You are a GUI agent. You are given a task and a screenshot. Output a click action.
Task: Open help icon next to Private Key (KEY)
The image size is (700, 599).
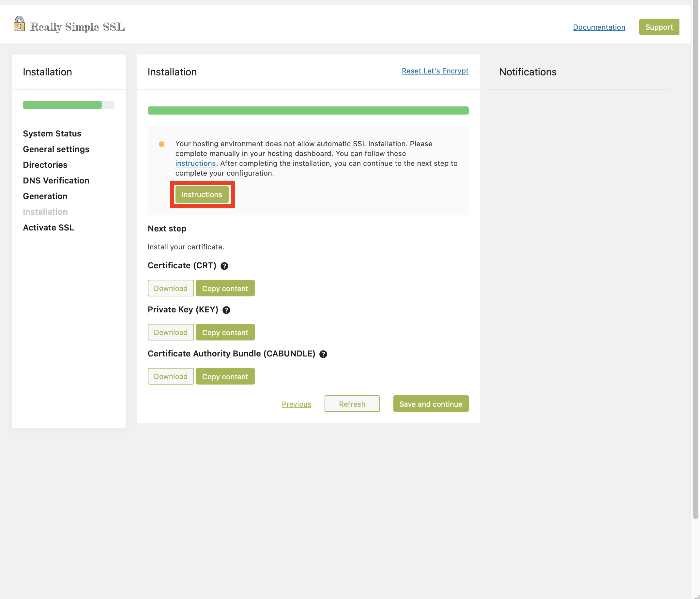pos(226,310)
